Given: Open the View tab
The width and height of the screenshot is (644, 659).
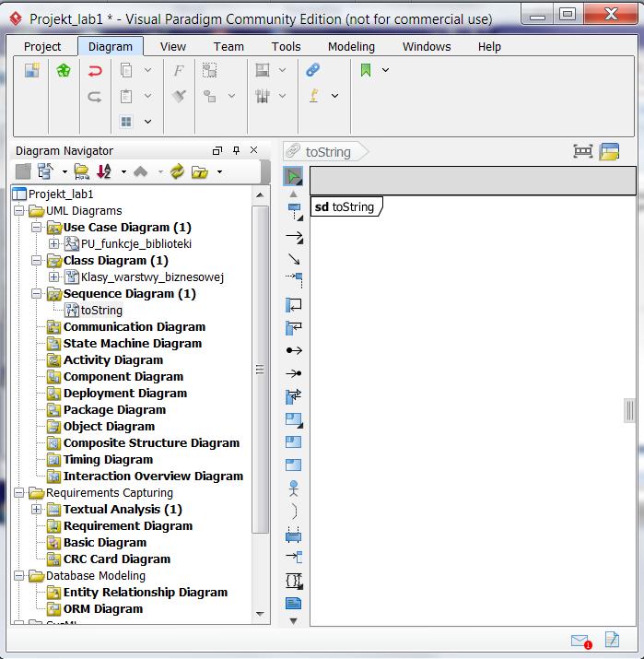Looking at the screenshot, I should coord(172,46).
